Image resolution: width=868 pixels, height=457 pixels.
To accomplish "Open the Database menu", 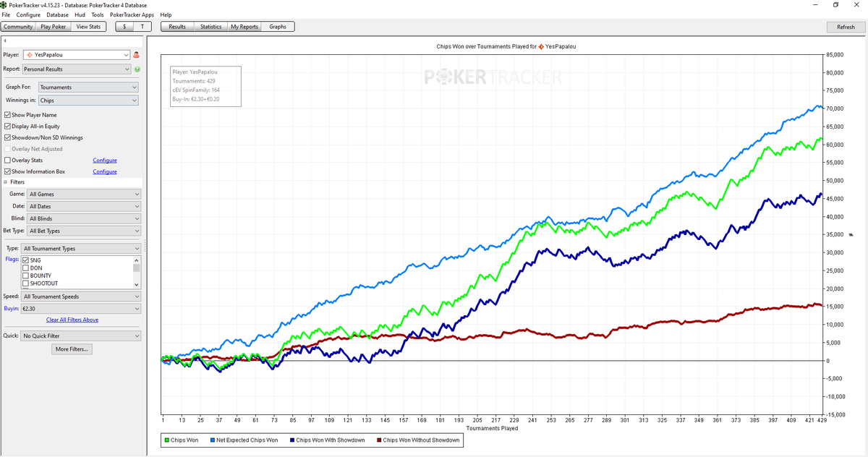I will [58, 14].
